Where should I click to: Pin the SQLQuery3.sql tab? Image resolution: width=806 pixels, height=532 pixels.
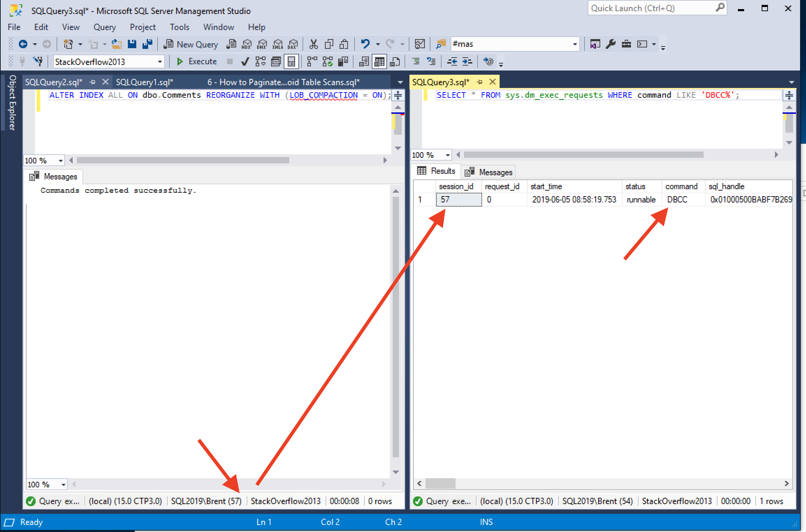pyautogui.click(x=480, y=82)
